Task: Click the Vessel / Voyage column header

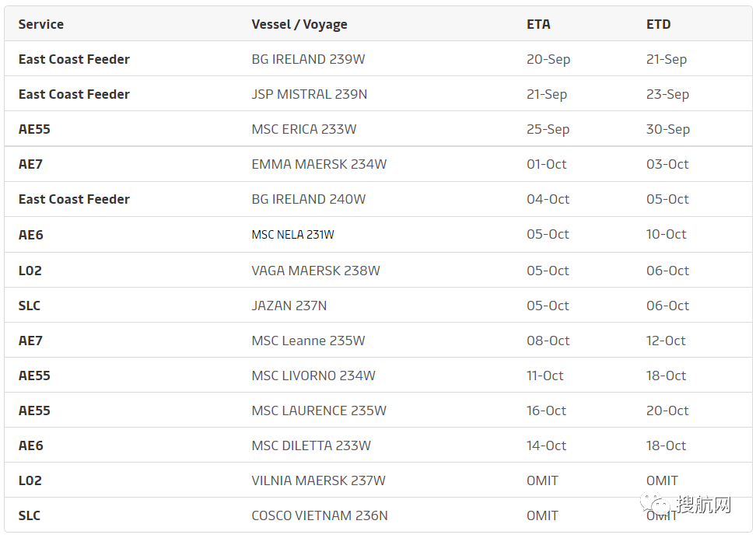Action: [x=299, y=24]
